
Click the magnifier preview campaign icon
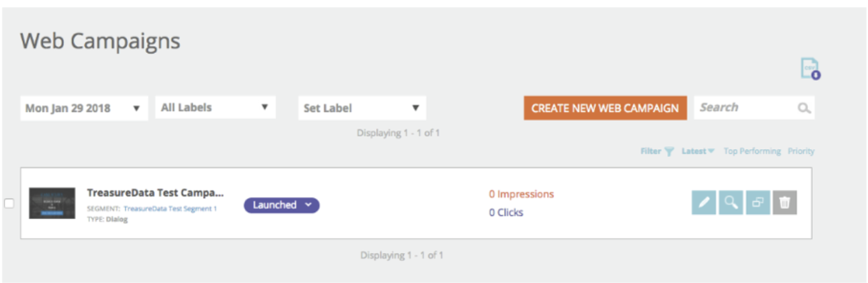[731, 203]
